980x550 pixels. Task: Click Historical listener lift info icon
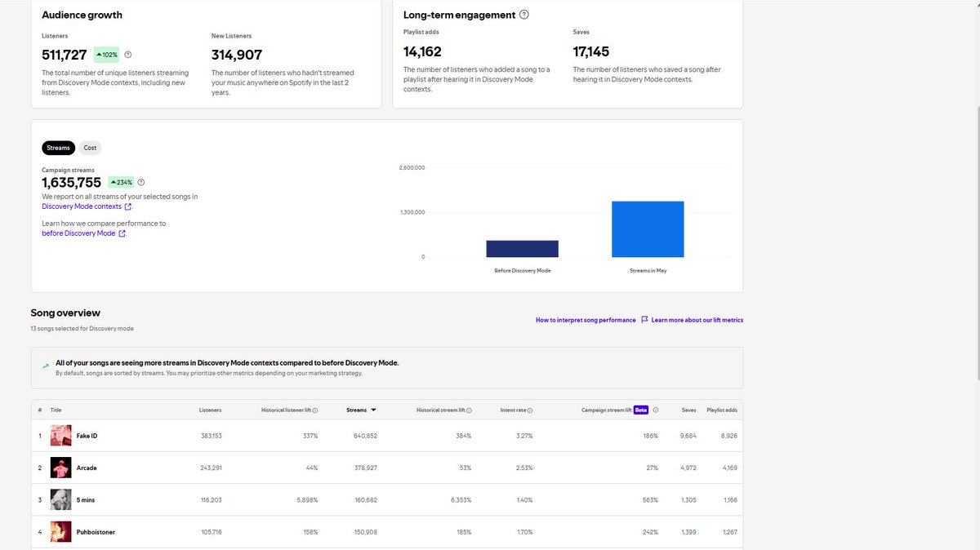pos(315,410)
